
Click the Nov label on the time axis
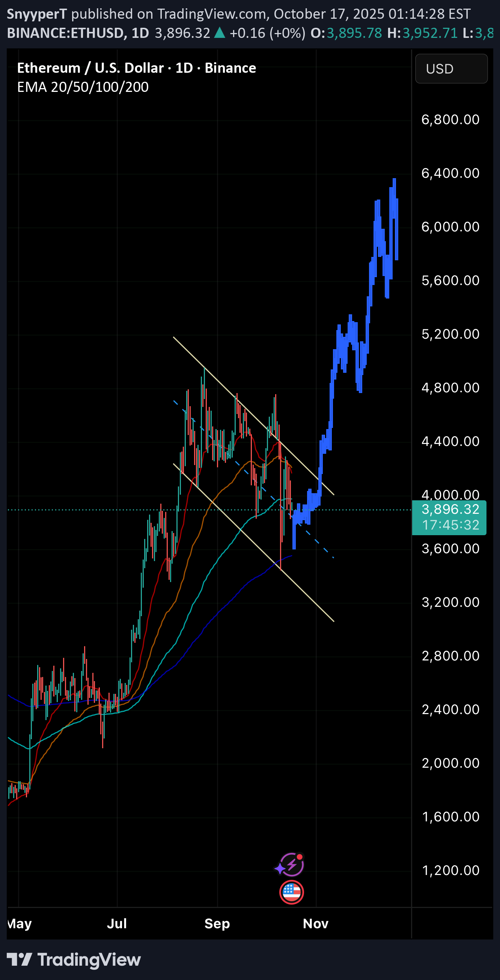(x=315, y=923)
